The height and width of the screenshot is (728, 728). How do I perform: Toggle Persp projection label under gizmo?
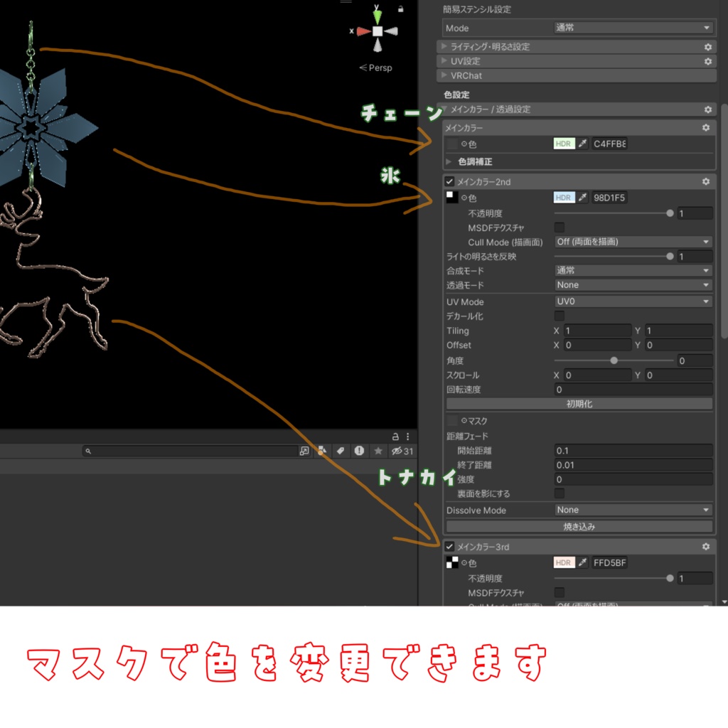(375, 68)
